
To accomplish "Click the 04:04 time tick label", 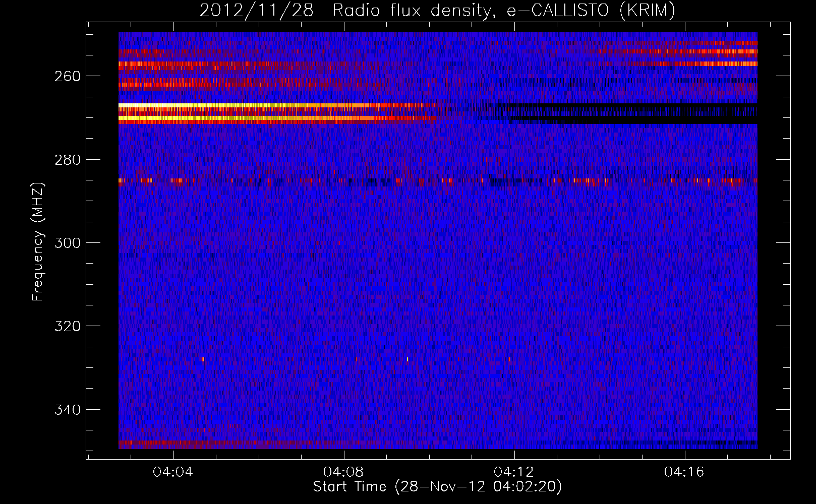I will pyautogui.click(x=173, y=472).
